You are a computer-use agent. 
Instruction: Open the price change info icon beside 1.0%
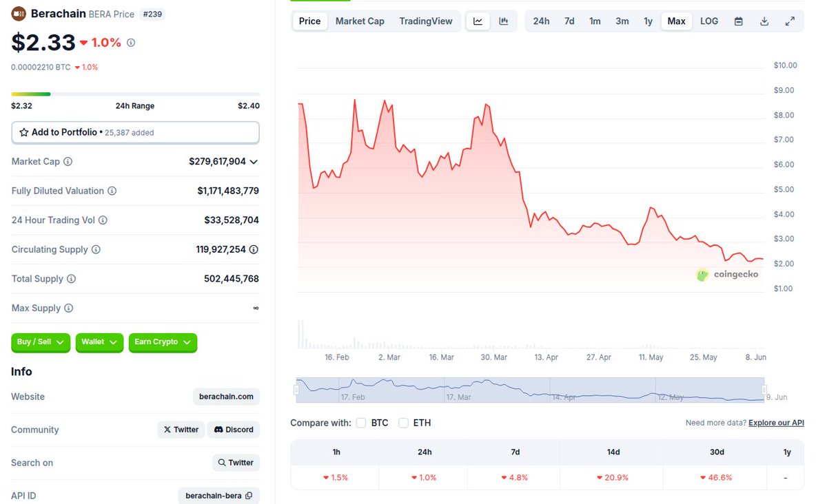[131, 43]
